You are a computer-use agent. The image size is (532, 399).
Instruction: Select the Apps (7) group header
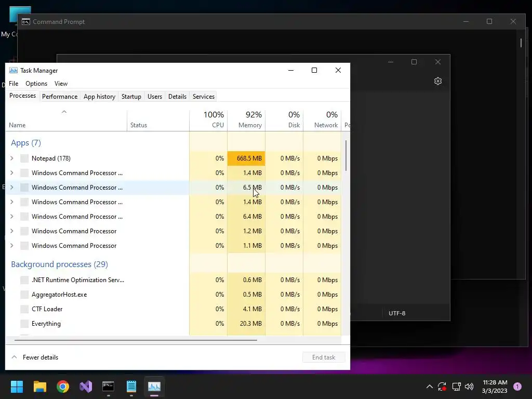26,143
